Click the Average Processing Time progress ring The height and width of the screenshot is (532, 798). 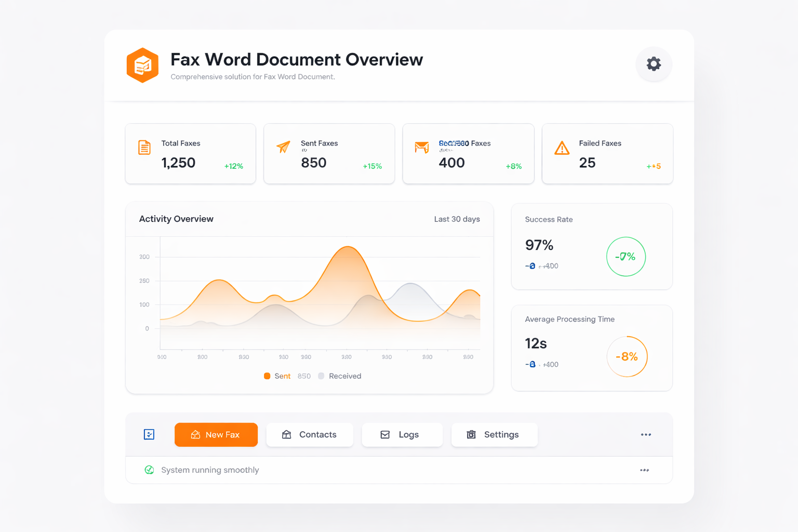627,356
